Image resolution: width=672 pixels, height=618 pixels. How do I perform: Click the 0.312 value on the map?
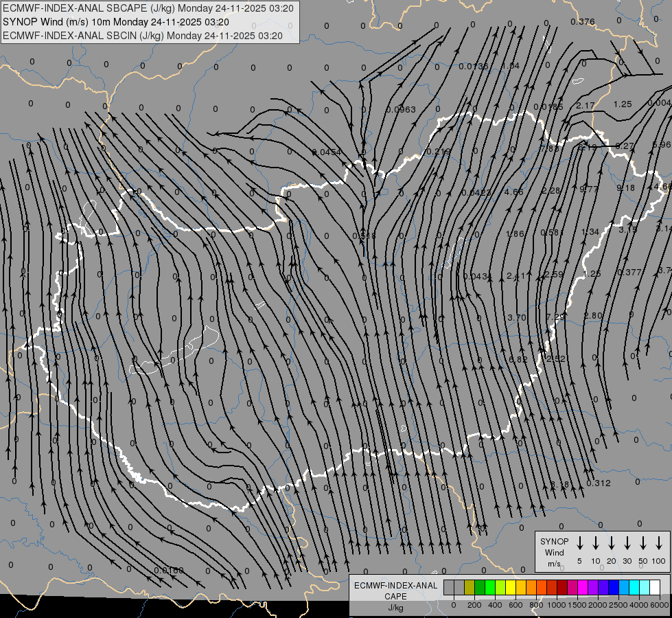(x=599, y=483)
